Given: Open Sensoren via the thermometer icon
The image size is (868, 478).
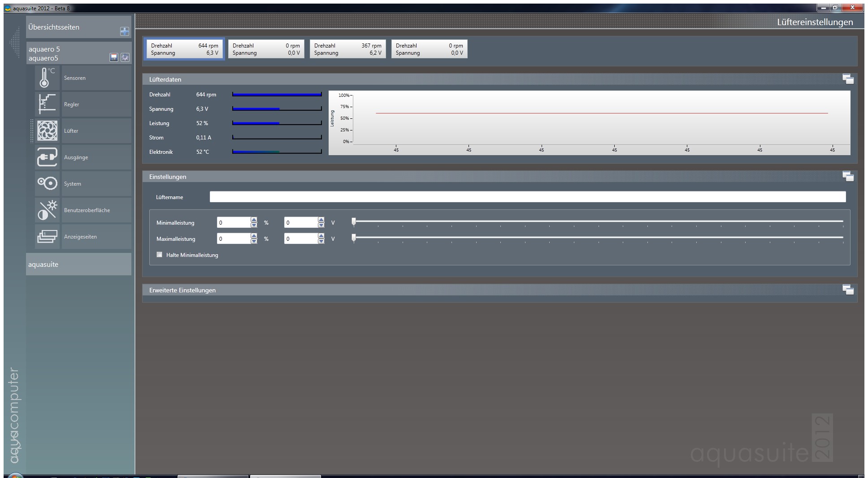Looking at the screenshot, I should tap(47, 78).
